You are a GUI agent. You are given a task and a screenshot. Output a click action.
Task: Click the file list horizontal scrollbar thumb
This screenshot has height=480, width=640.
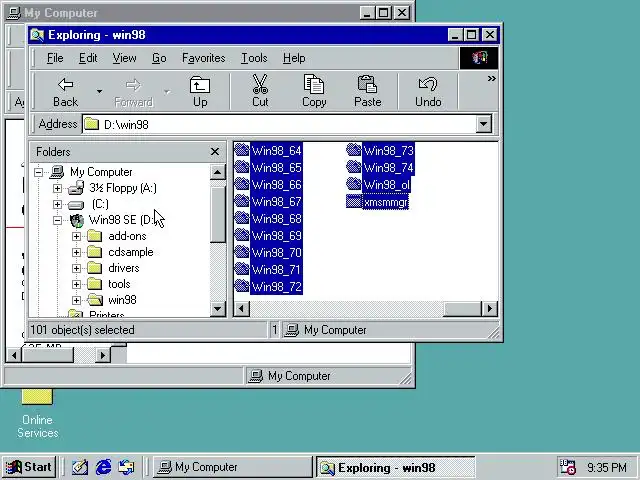[x=462, y=309]
